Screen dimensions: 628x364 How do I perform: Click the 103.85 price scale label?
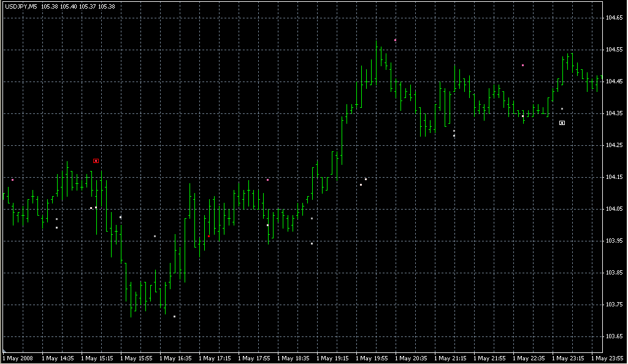615,273
